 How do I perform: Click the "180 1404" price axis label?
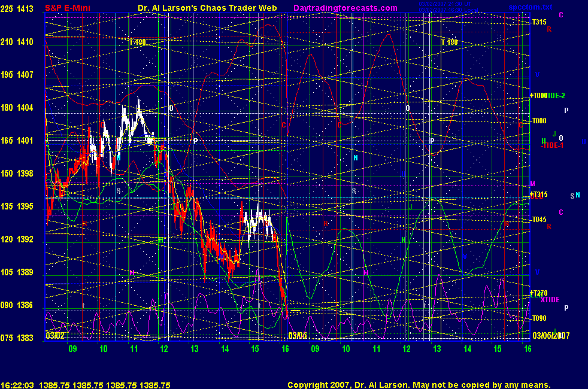pos(17,108)
